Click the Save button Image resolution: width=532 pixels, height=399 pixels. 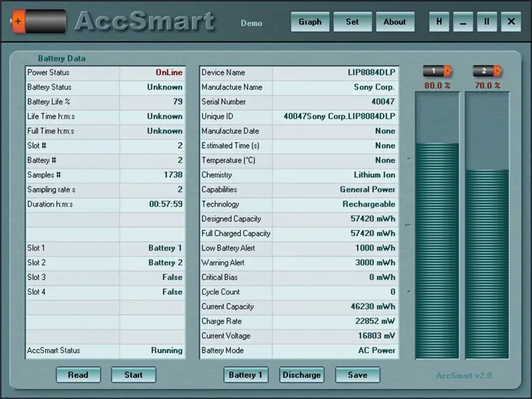point(357,374)
